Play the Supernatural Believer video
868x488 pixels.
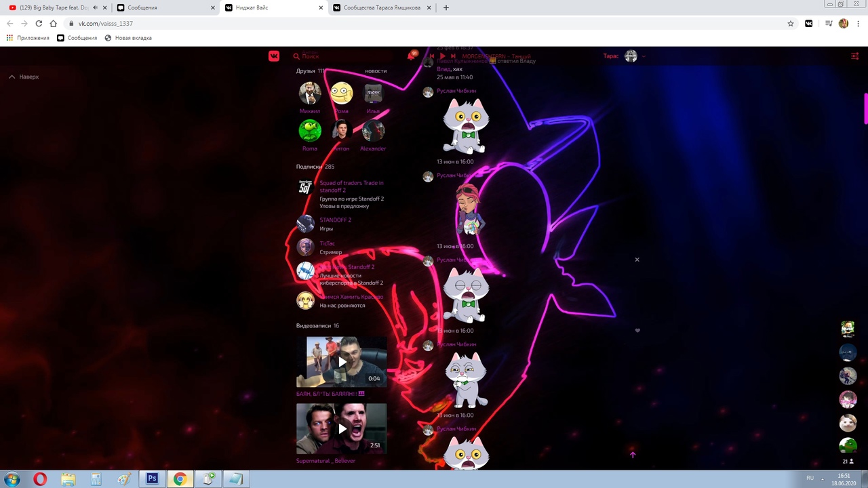(342, 428)
